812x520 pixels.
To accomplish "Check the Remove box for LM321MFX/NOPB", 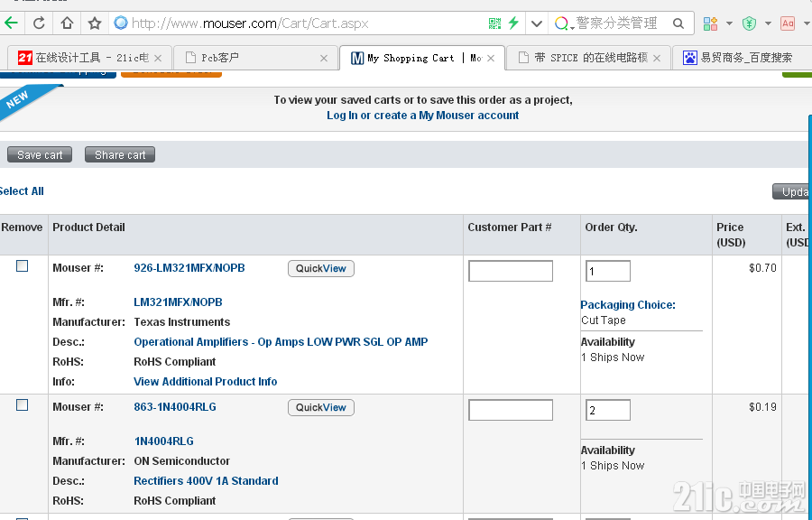I will 23,266.
